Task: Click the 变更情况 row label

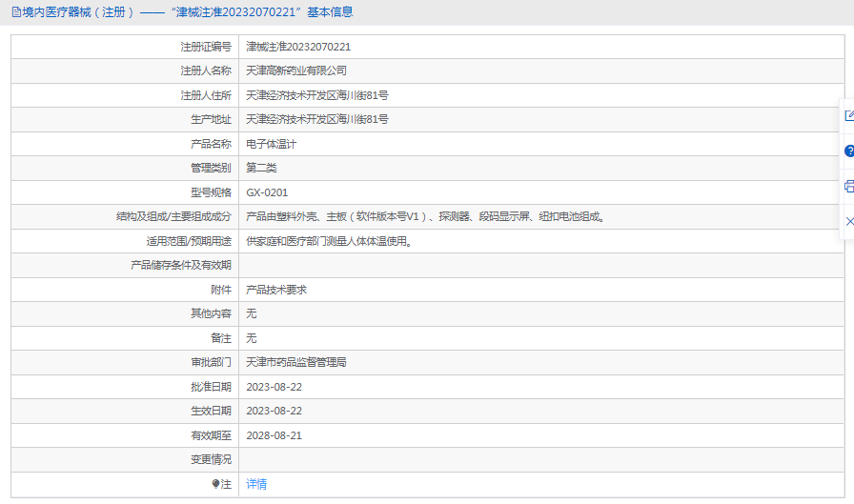Action: tap(212, 459)
